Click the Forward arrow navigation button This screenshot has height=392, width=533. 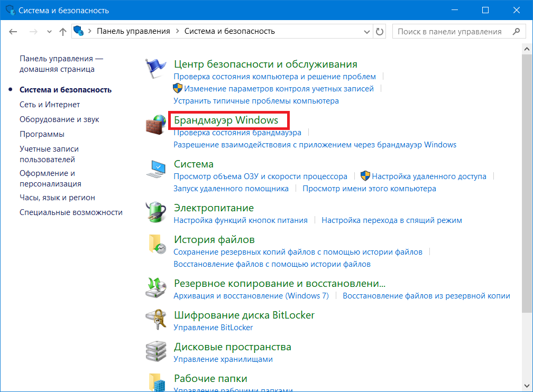coord(33,32)
